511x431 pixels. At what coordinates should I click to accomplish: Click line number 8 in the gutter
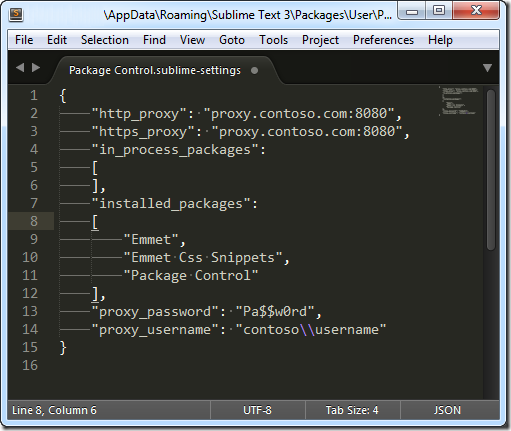click(34, 221)
